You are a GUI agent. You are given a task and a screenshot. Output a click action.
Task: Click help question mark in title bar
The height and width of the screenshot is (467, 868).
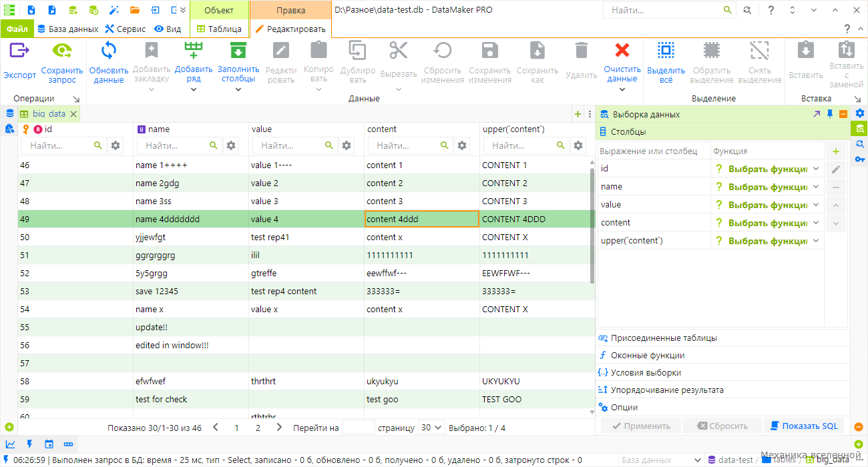pyautogui.click(x=771, y=10)
